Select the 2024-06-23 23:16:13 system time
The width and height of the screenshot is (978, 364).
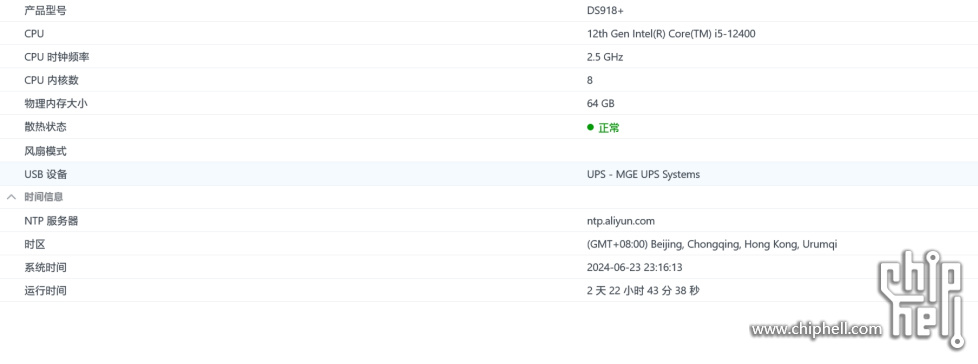[x=634, y=267]
